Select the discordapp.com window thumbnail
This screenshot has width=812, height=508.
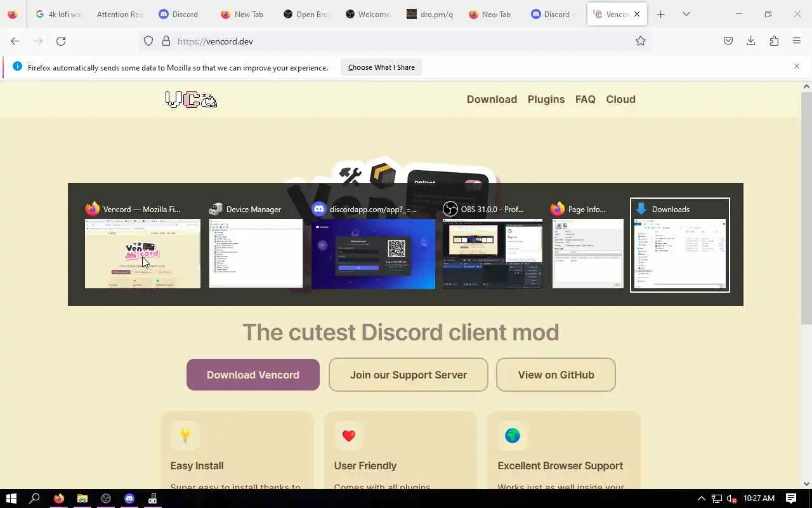pyautogui.click(x=373, y=253)
